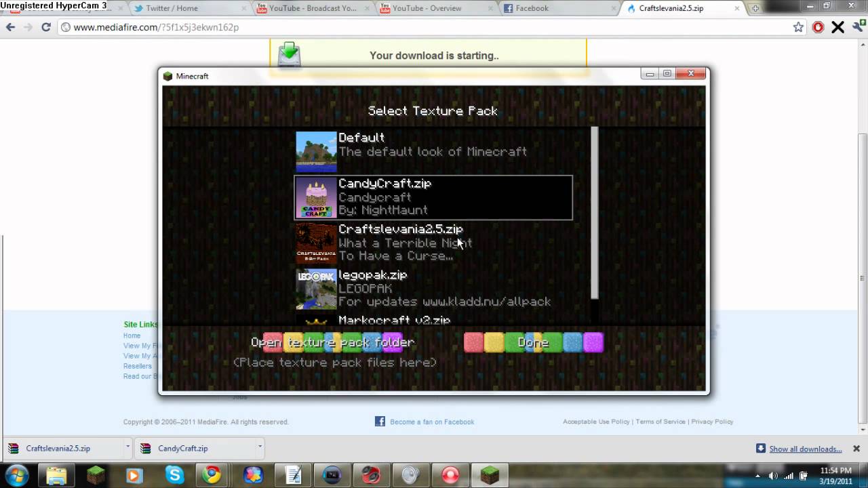Click the green download arrow icon
The width and height of the screenshot is (868, 488).
(289, 54)
